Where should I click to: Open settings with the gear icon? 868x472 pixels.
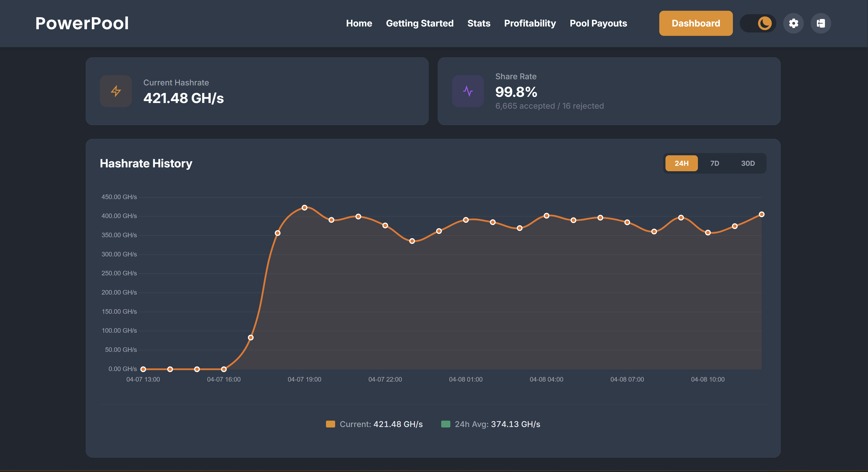click(793, 23)
